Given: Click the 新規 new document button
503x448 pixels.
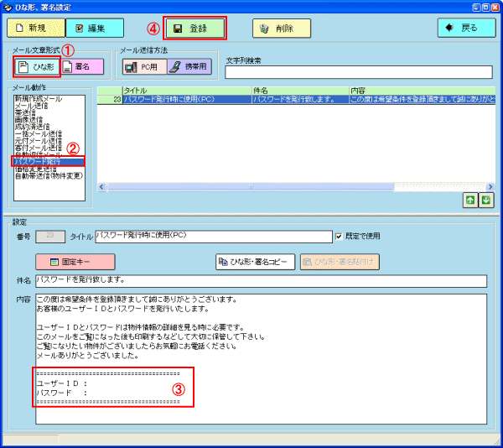Looking at the screenshot, I should 36,28.
